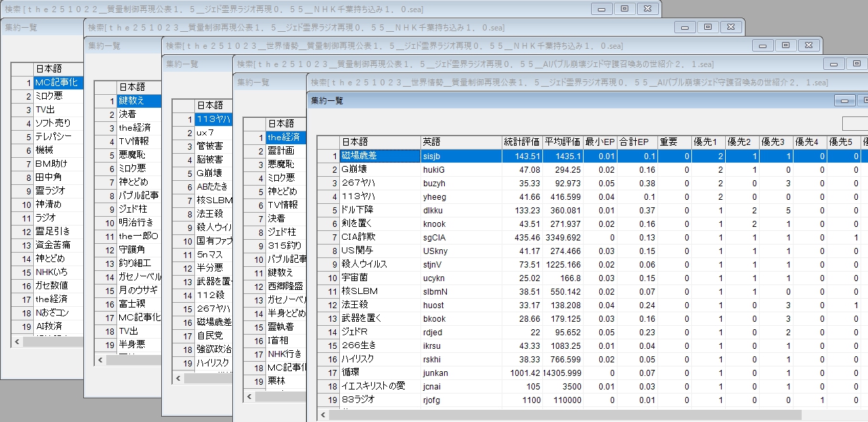
Task: Select the イエスキリストの愛 row
Action: tap(379, 386)
